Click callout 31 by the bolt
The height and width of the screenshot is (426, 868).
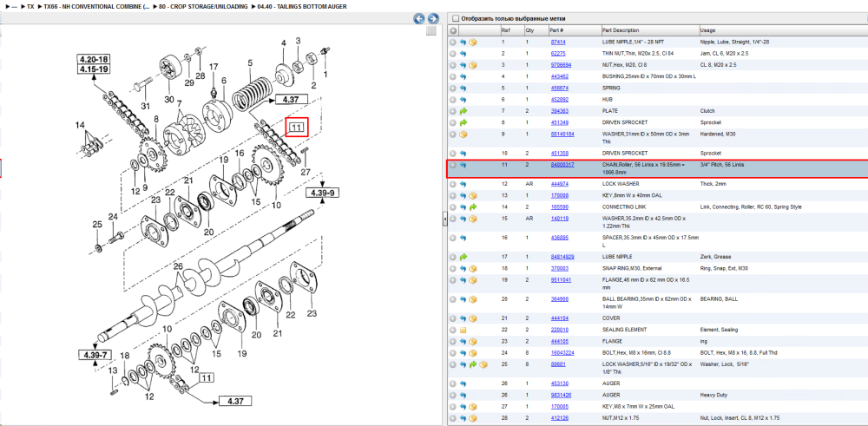coord(145,106)
